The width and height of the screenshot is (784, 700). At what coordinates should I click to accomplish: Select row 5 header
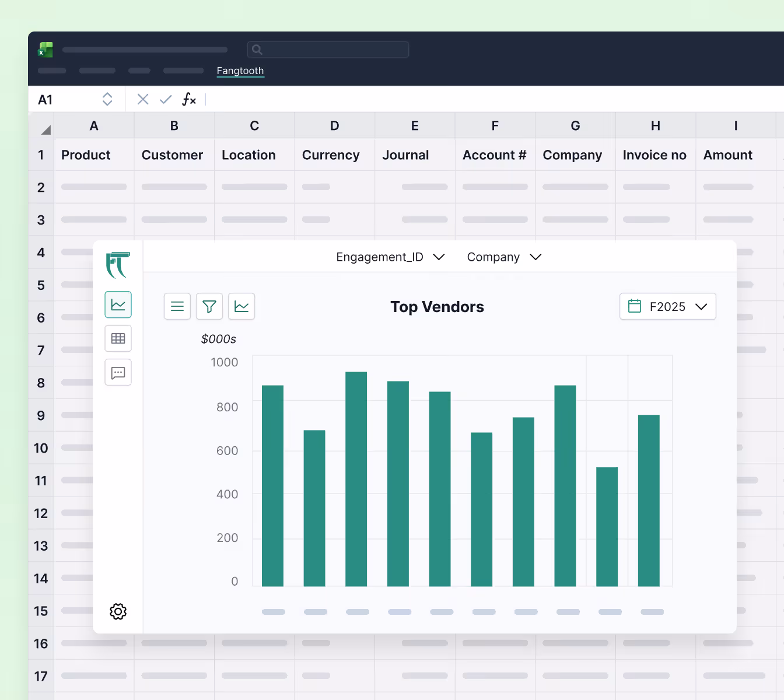(x=41, y=285)
